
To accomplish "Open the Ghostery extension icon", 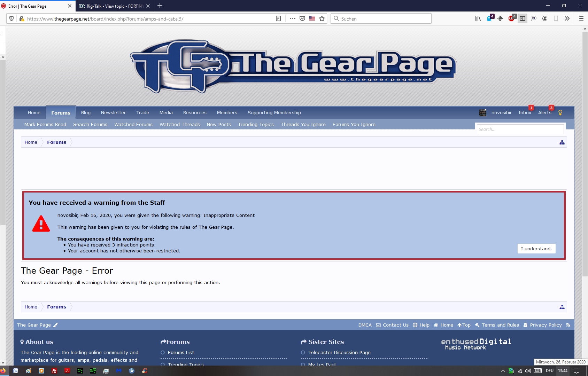I will (489, 18).
